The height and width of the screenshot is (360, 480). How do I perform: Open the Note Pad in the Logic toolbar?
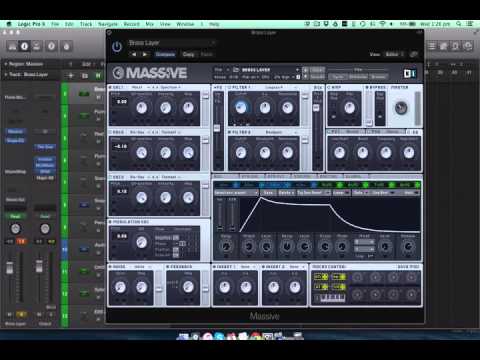443,46
